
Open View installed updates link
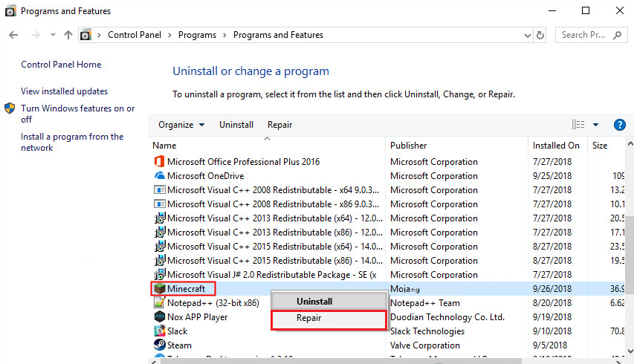64,91
